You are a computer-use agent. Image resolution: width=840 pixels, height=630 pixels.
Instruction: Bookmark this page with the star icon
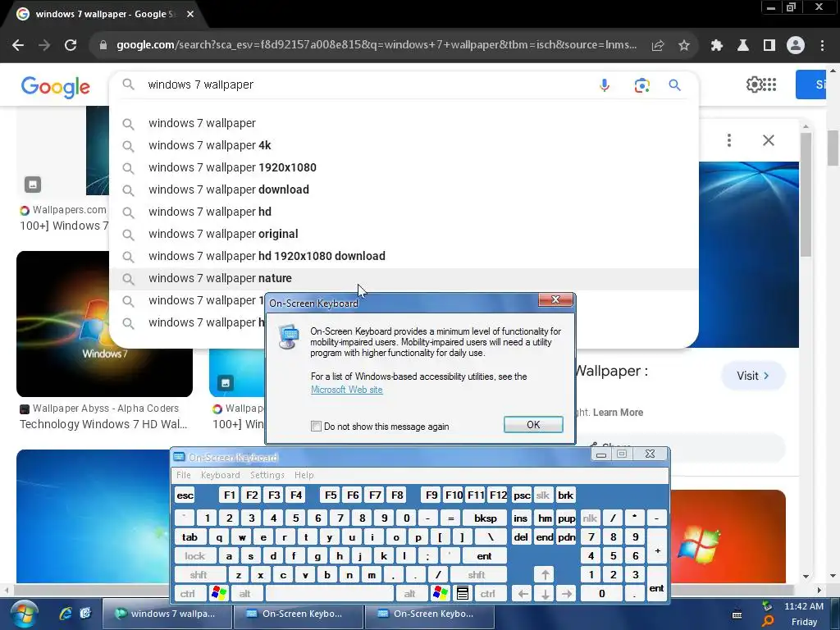684,46
